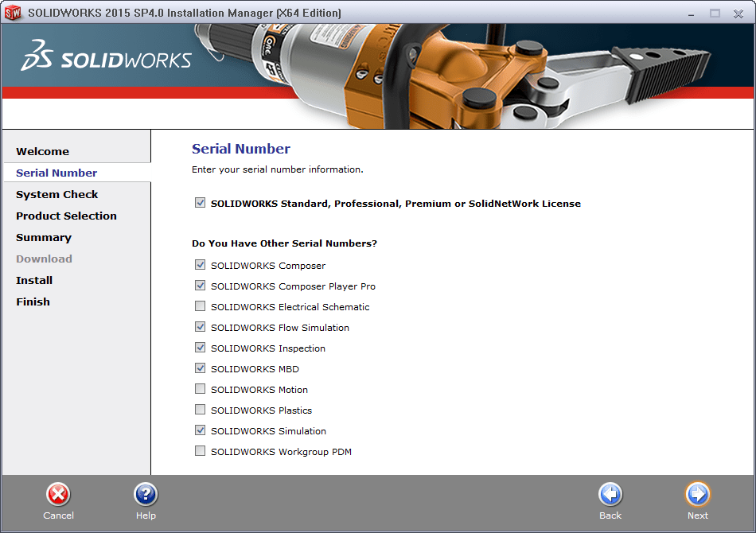The image size is (756, 533).
Task: Click the SOLIDWORKS Flow Simulation label
Action: (x=280, y=328)
